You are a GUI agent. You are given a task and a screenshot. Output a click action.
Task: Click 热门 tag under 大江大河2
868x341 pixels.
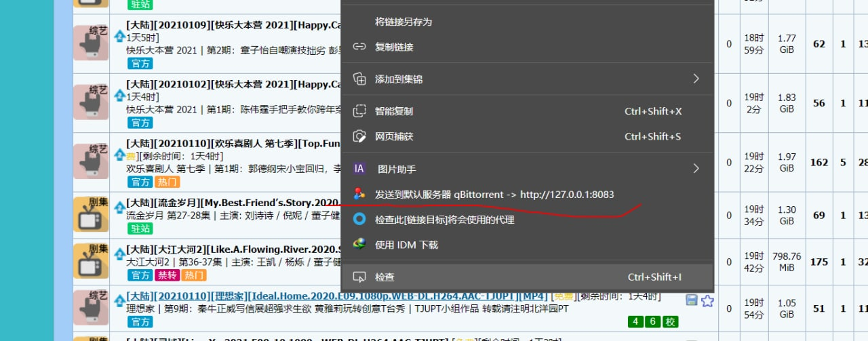[x=194, y=275]
